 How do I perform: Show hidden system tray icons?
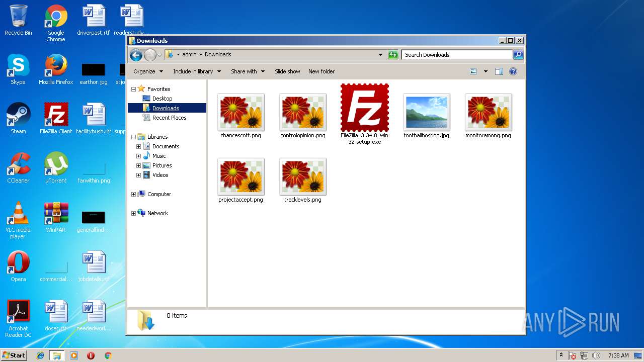click(x=561, y=355)
